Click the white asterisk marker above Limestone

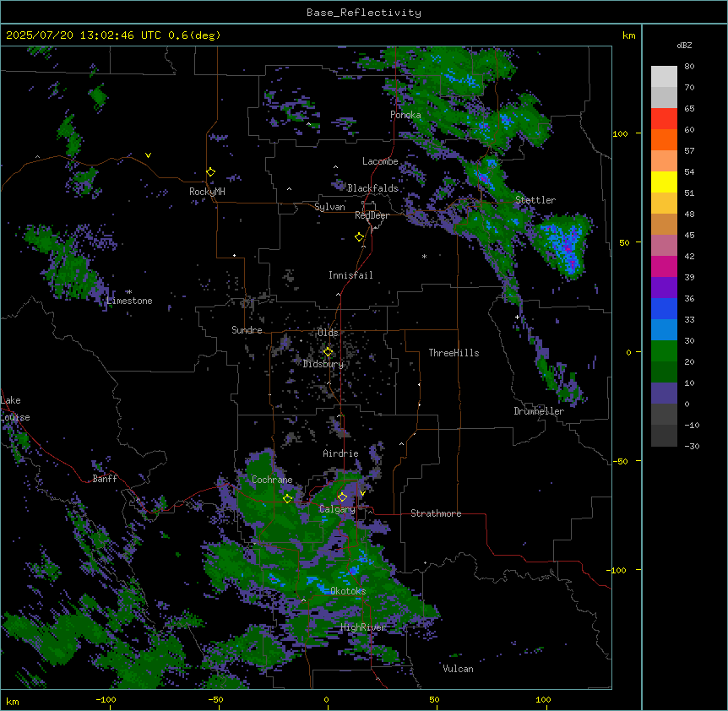[129, 292]
